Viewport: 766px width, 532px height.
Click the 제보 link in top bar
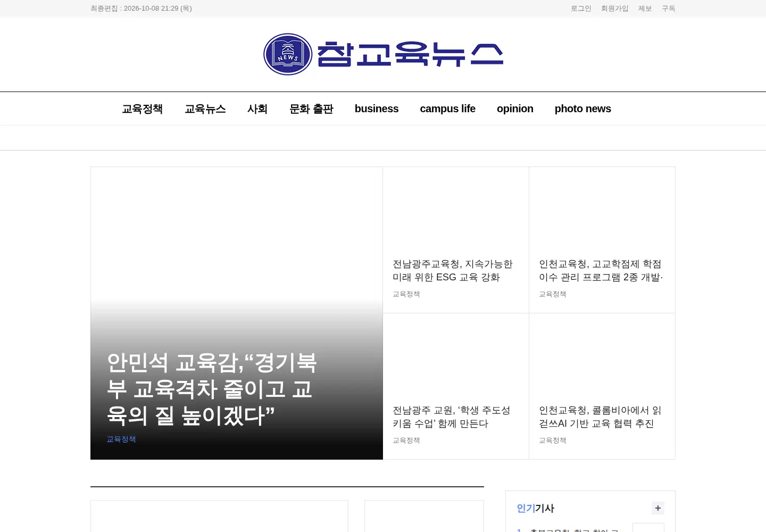pyautogui.click(x=645, y=9)
